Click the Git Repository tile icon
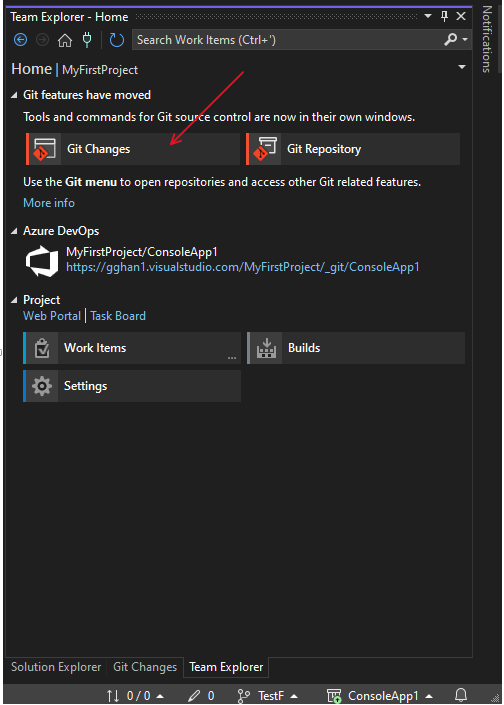The image size is (504, 705). tap(265, 149)
